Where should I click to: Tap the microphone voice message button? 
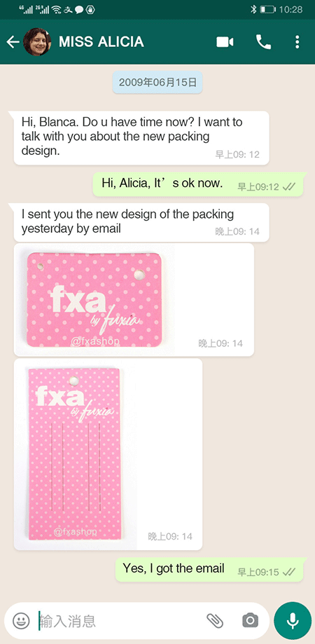(x=293, y=621)
